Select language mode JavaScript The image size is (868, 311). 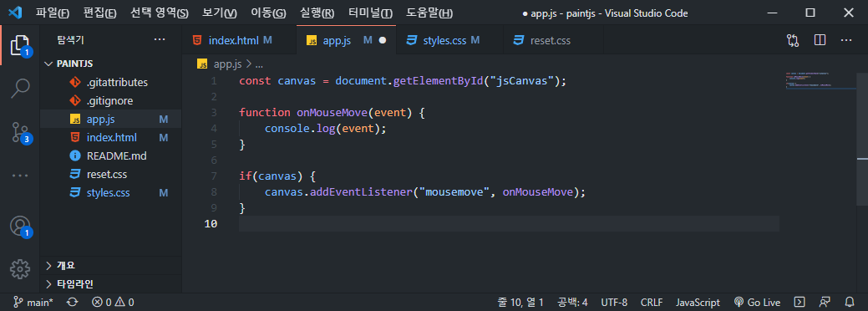698,302
